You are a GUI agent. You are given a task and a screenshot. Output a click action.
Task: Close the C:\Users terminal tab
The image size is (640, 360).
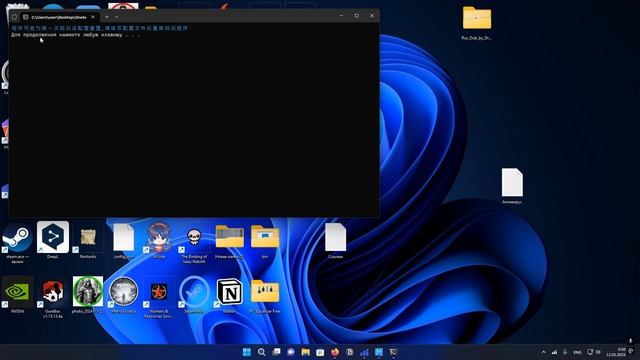coord(93,17)
